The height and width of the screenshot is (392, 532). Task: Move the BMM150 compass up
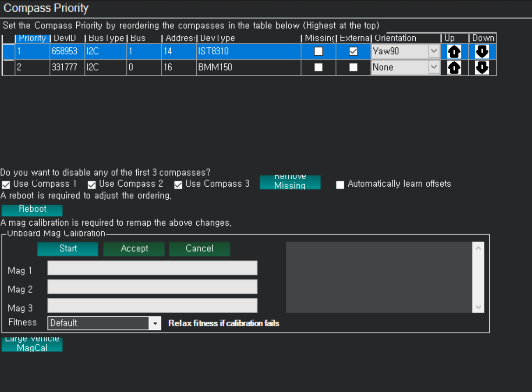coord(454,67)
